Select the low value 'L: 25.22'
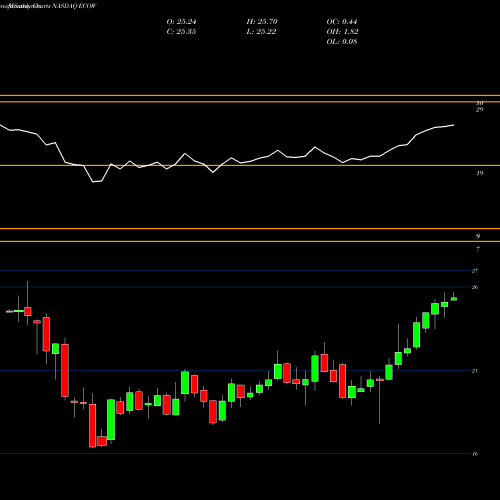Screen dimensions: 500x500 pyautogui.click(x=261, y=32)
